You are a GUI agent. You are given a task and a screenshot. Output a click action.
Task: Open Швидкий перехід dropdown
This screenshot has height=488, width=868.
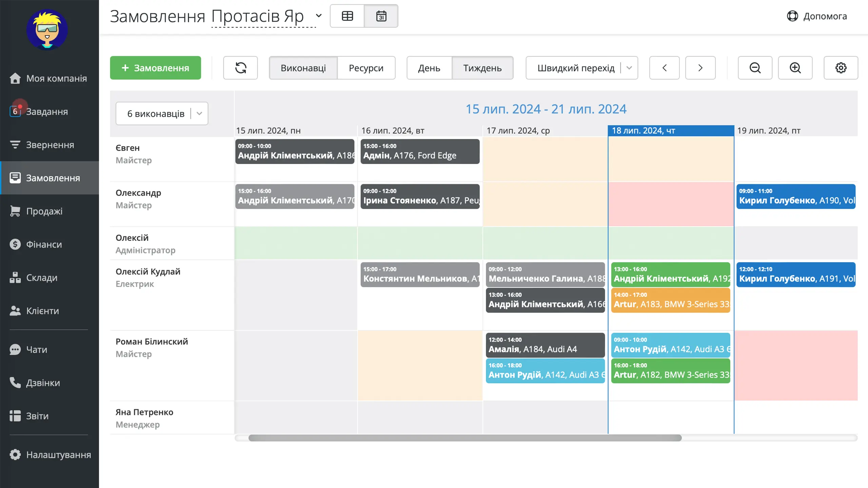pos(582,68)
